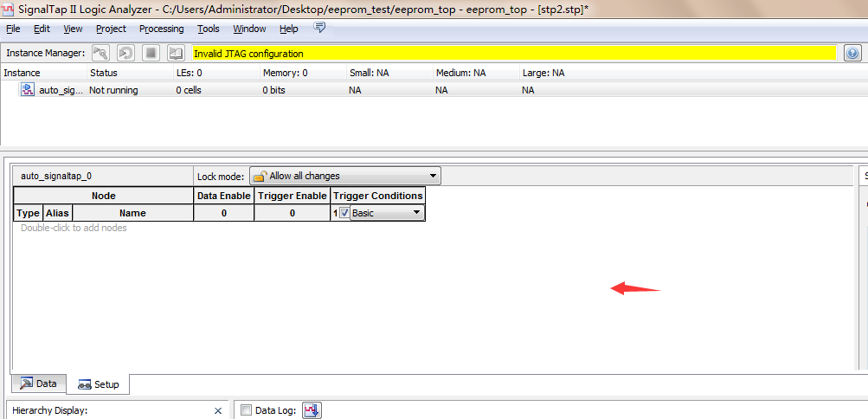
Task: Click the Medium: NA column header
Action: [x=476, y=73]
